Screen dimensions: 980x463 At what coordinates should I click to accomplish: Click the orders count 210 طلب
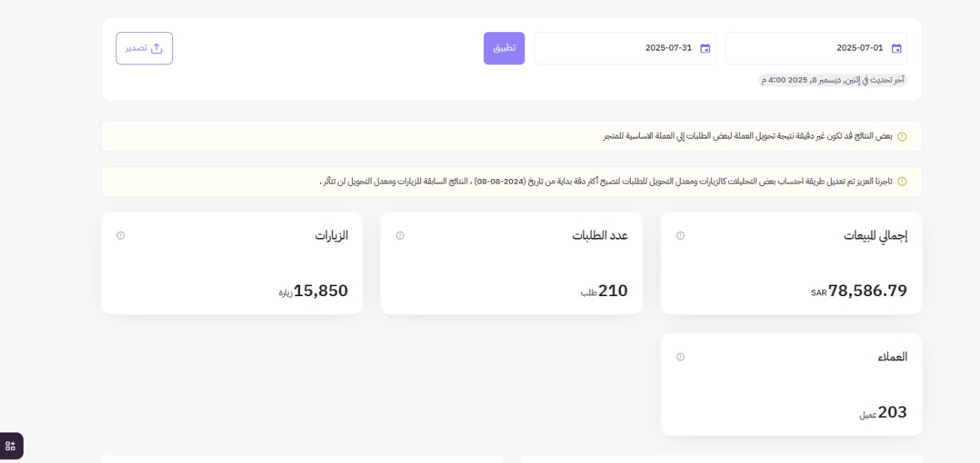[x=605, y=291]
